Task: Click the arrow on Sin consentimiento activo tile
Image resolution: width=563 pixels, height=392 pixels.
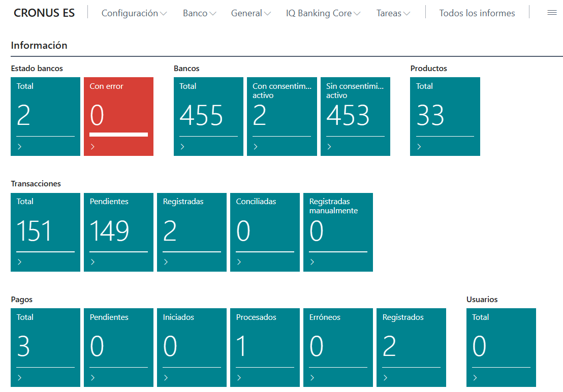Action: [x=329, y=147]
